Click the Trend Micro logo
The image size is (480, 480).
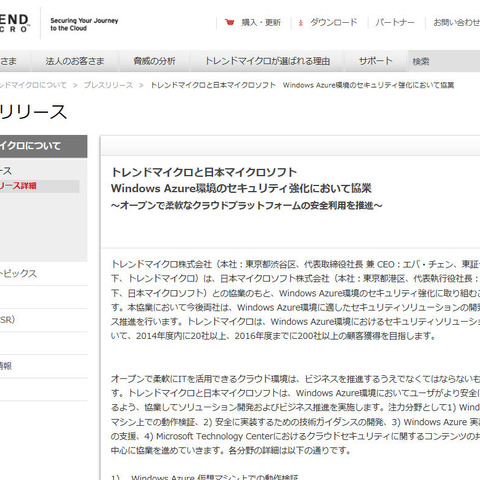tap(14, 23)
